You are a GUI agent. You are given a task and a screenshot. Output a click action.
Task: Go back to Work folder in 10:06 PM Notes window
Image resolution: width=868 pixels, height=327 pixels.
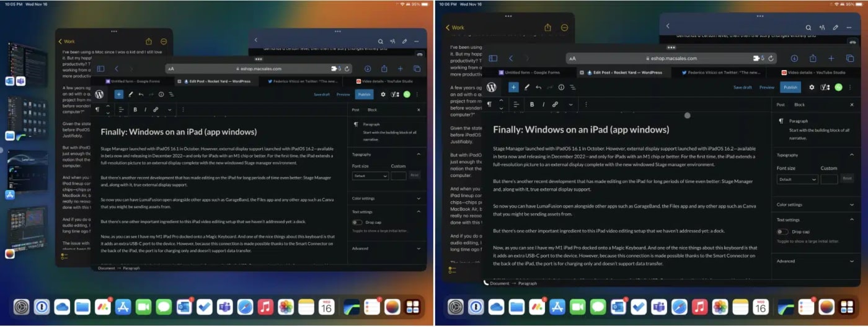[454, 27]
